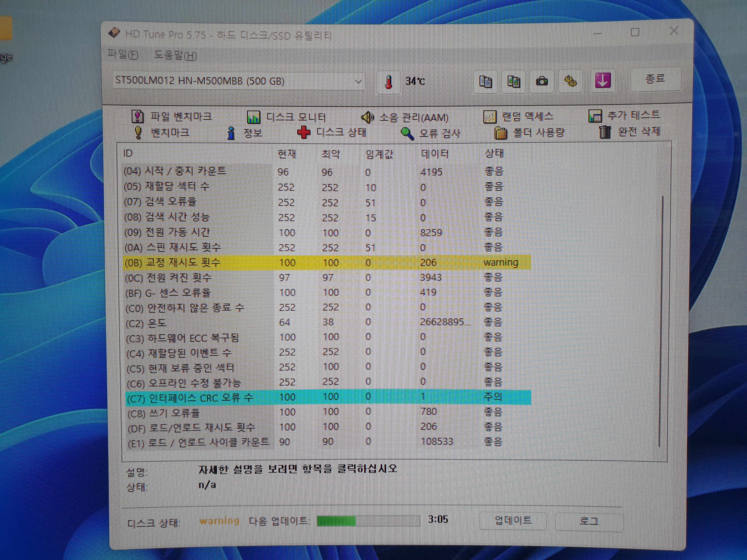Switch to the 폴더 사용량 tab
Screen dimensions: 747x560
529,133
